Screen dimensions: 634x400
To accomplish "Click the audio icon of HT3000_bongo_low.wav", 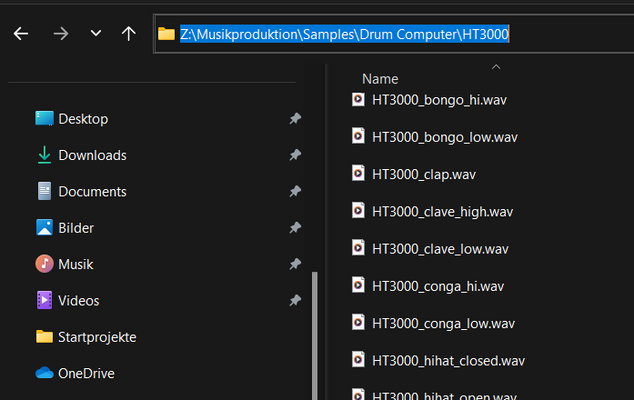I will 358,136.
